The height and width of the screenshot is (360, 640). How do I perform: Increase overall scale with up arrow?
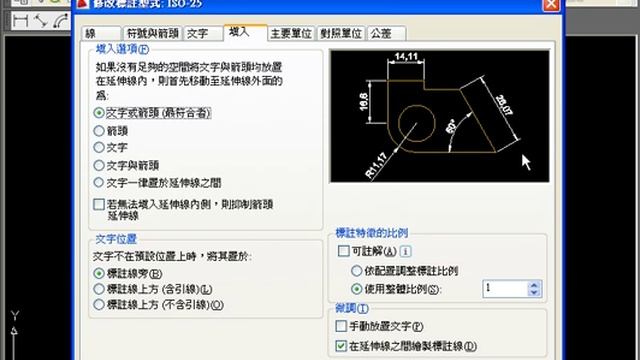pos(534,285)
